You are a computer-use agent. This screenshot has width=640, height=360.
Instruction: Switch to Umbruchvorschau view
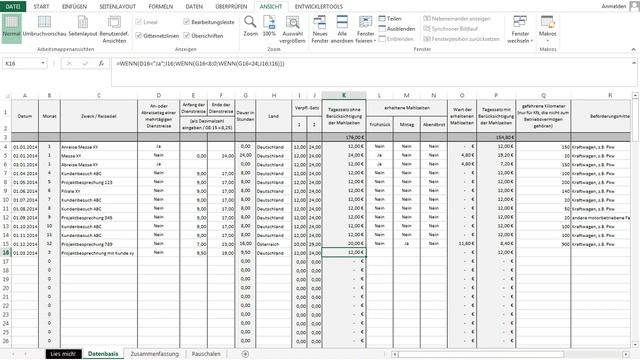[44, 28]
